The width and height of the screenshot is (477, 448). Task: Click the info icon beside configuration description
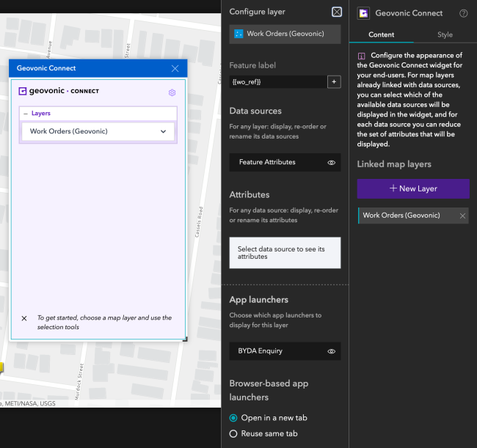(361, 56)
